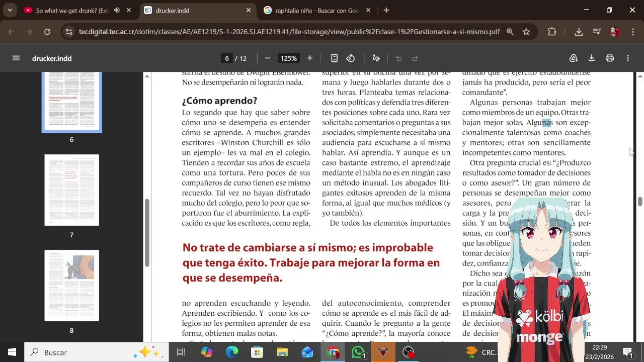Download the PDF file

coord(592,58)
